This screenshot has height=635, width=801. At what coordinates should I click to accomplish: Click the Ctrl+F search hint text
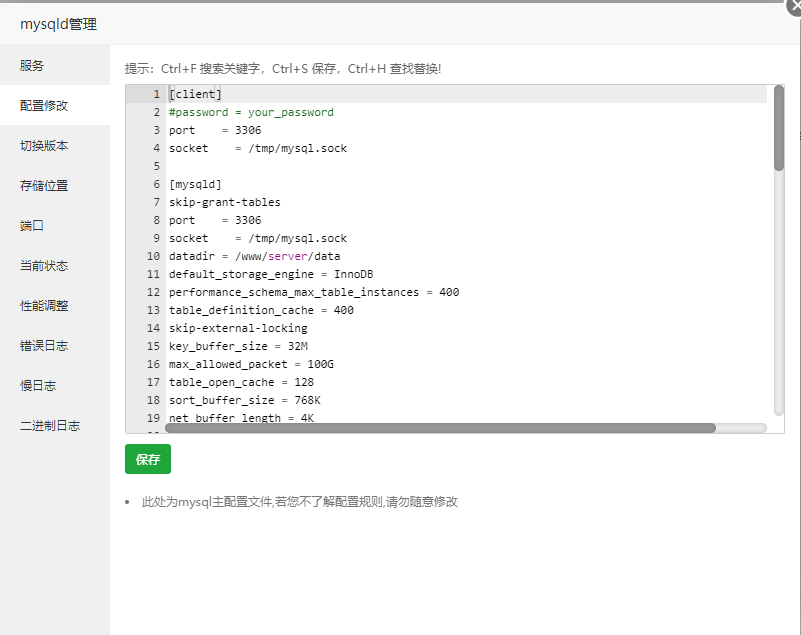210,68
